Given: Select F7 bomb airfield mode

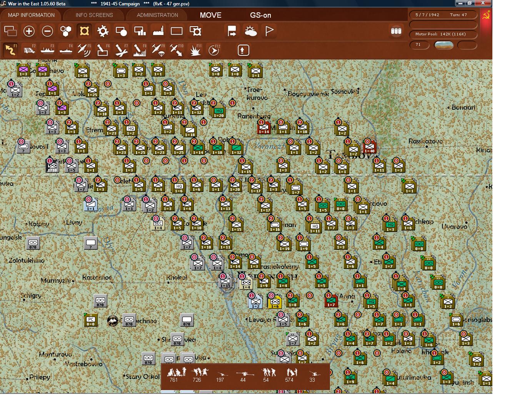Looking at the screenshot, I should (x=121, y=50).
